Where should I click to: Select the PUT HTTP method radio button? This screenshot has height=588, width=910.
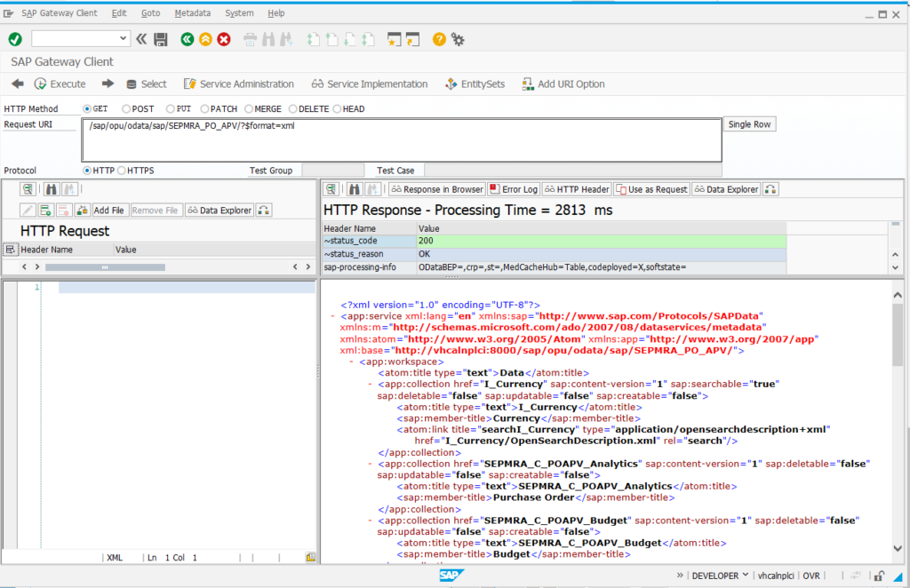click(x=170, y=109)
